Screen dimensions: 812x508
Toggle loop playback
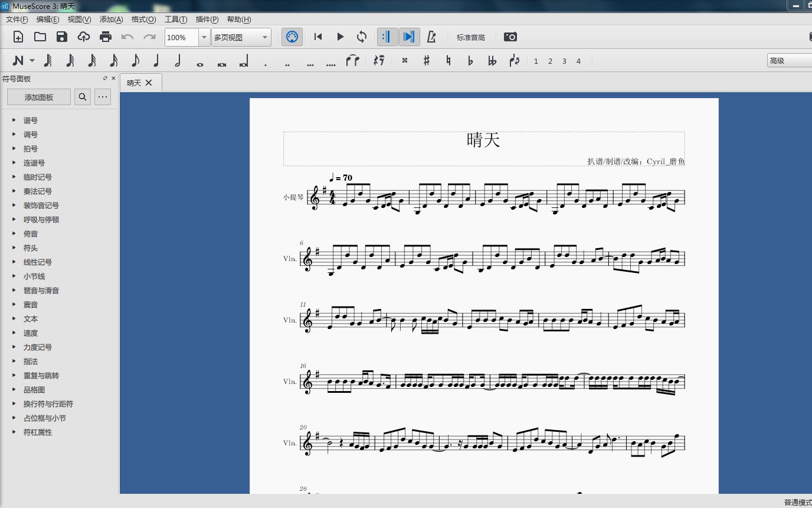click(362, 37)
